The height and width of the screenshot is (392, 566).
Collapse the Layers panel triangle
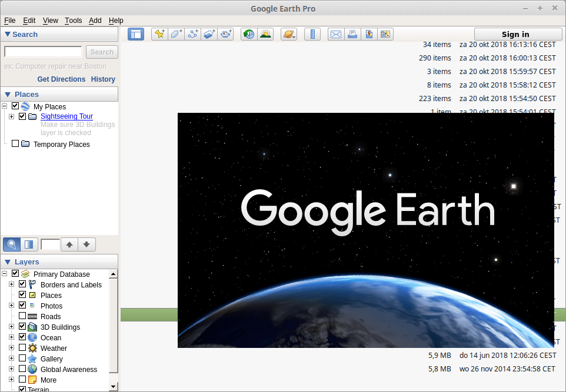[x=8, y=262]
